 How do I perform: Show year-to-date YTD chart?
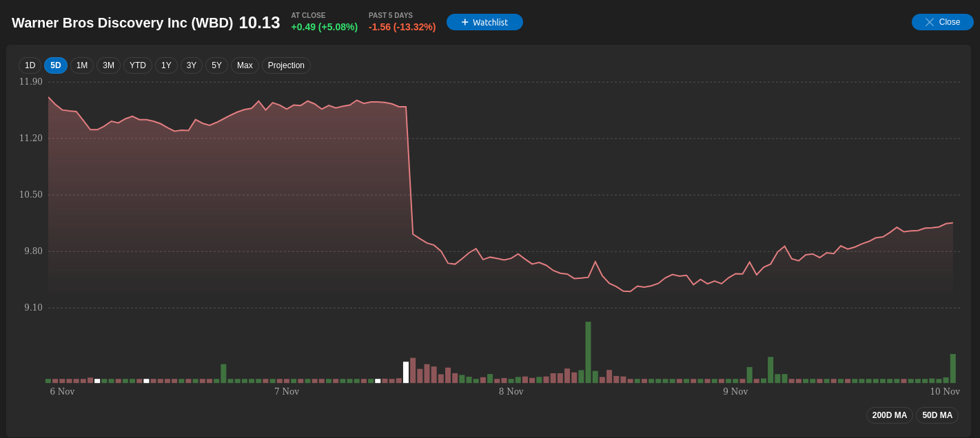pyautogui.click(x=138, y=65)
